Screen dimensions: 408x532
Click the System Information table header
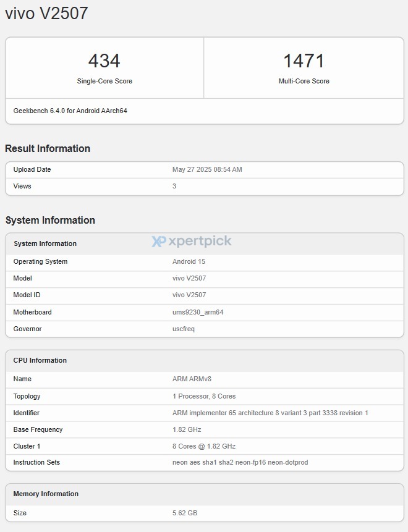click(45, 243)
